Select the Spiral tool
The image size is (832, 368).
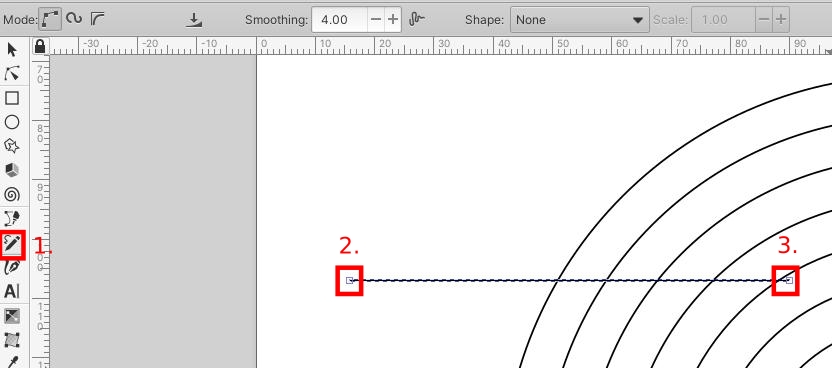coord(12,195)
